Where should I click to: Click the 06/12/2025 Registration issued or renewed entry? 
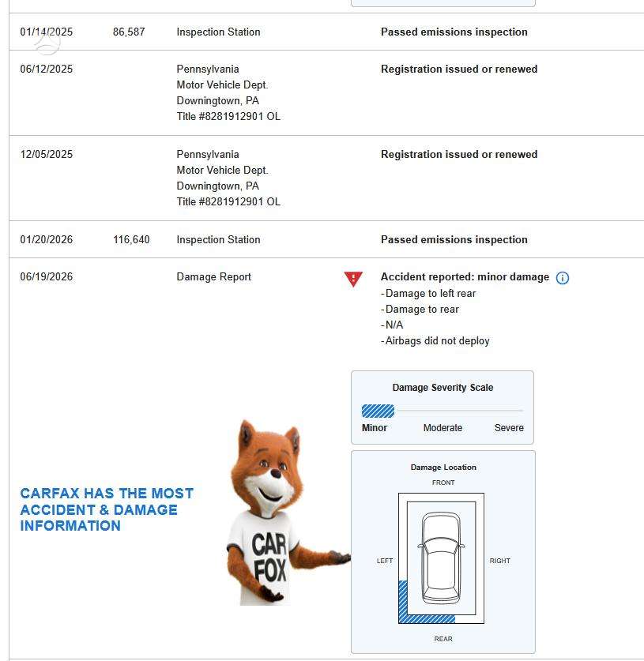[326, 92]
